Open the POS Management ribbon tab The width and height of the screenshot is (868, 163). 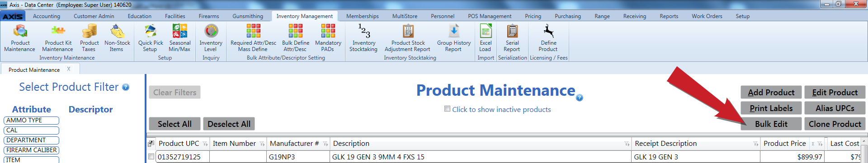click(x=490, y=16)
